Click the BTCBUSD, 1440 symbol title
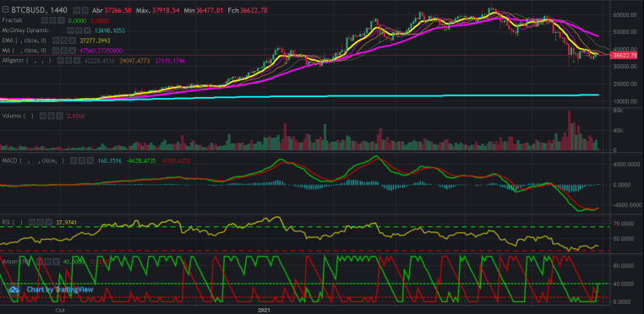 (x=39, y=10)
